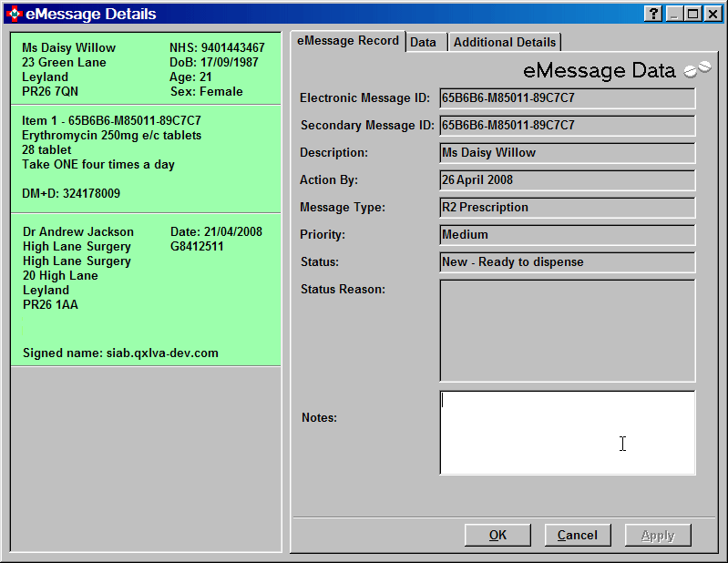This screenshot has width=728, height=563.
Task: Click the Status field showing Ready to dispense
Action: pyautogui.click(x=567, y=261)
